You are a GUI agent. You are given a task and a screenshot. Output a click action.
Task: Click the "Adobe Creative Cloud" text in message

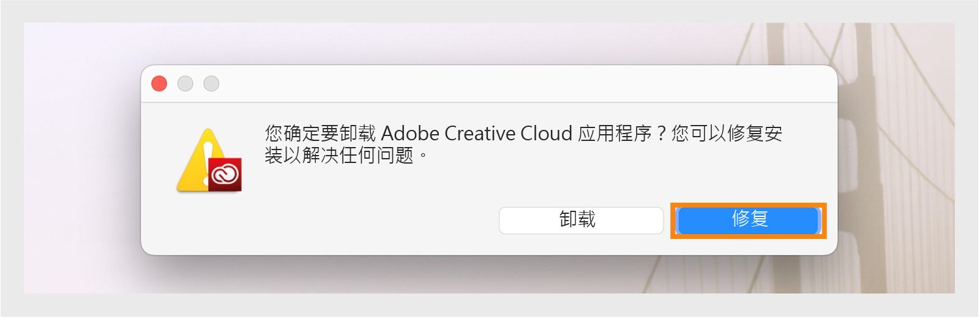click(x=476, y=134)
